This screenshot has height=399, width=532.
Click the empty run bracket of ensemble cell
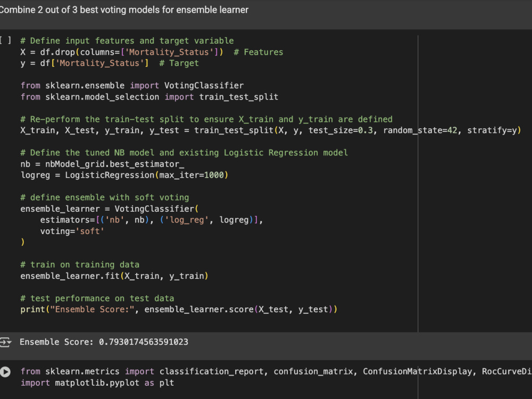click(5, 41)
